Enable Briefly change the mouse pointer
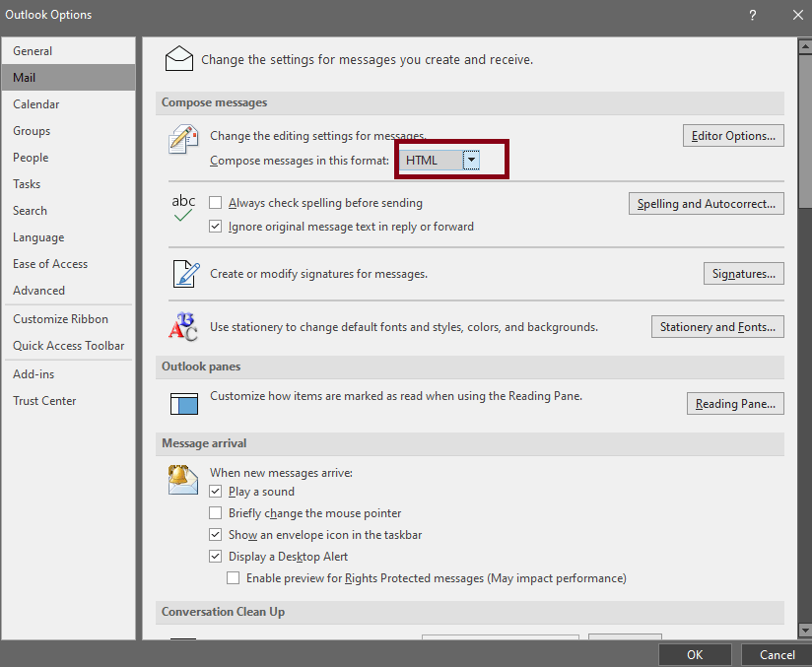The width and height of the screenshot is (812, 667). coord(216,512)
